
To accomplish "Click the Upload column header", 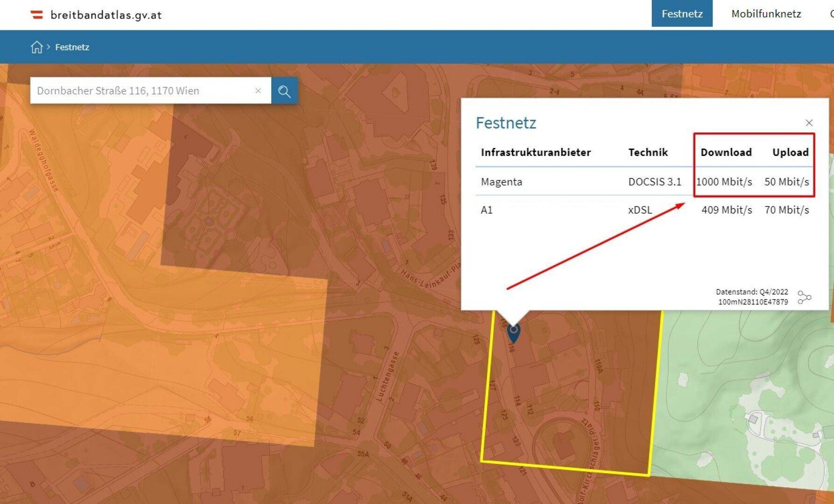I will pos(790,152).
